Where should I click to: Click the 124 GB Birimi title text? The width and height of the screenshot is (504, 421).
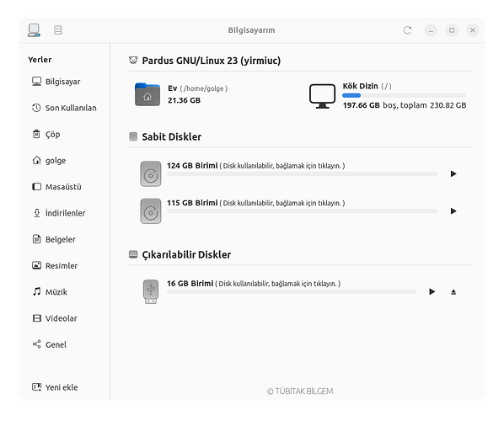click(192, 166)
